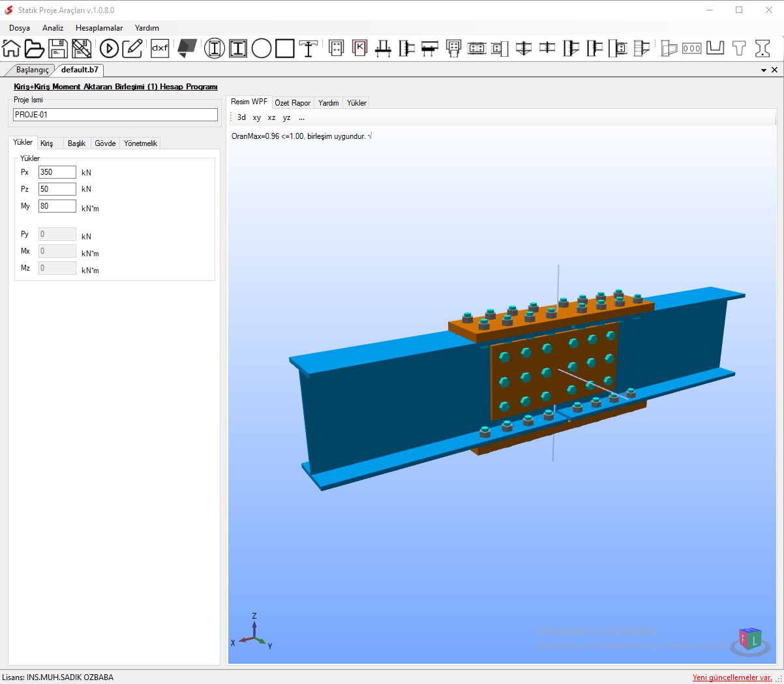784x684 pixels.
Task: Click the Px load input field
Action: (x=57, y=172)
